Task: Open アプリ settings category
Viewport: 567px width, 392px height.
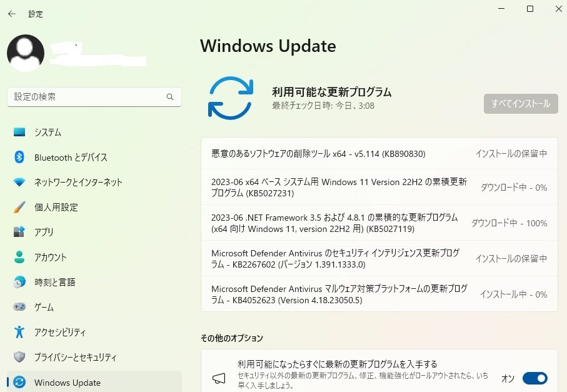Action: (94, 232)
